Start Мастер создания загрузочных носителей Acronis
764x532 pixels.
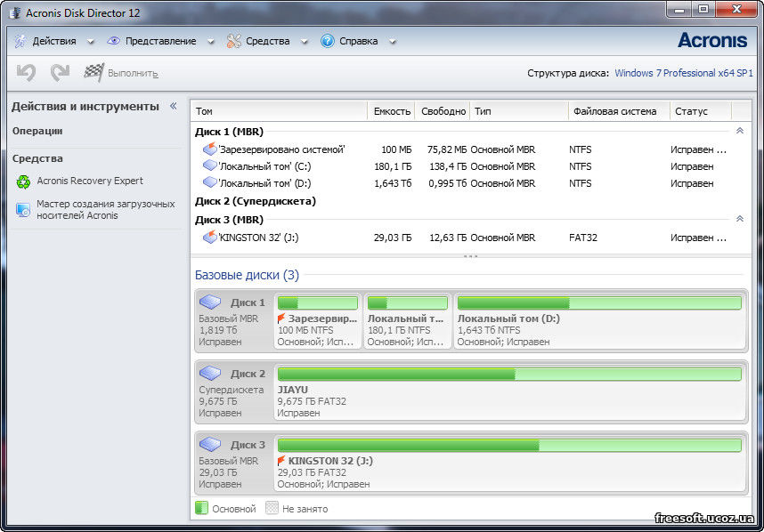point(106,210)
